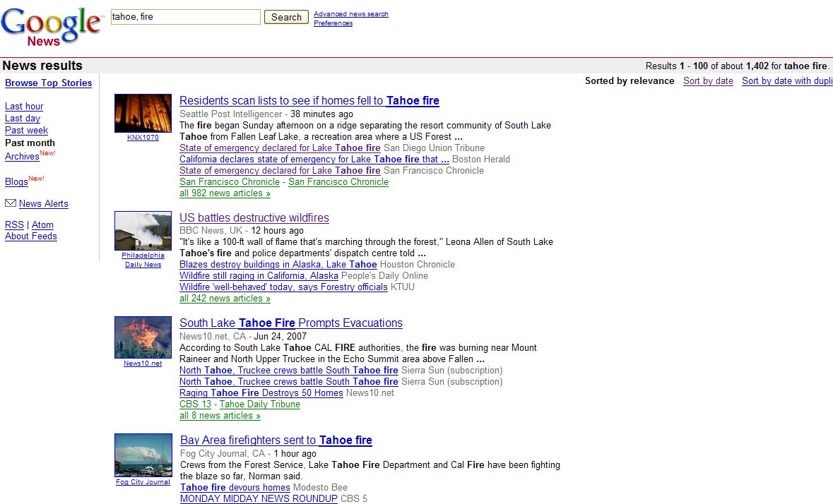Viewport: 833px width, 504px height.
Task: Open the Archives link
Action: pos(22,157)
